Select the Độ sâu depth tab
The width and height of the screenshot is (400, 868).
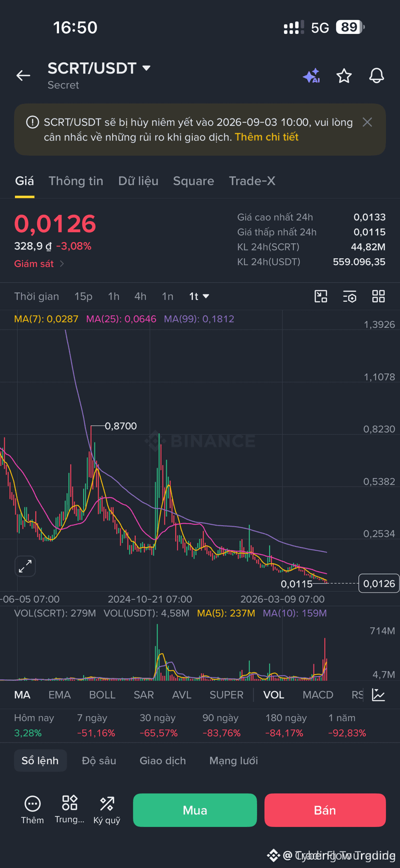(x=99, y=761)
